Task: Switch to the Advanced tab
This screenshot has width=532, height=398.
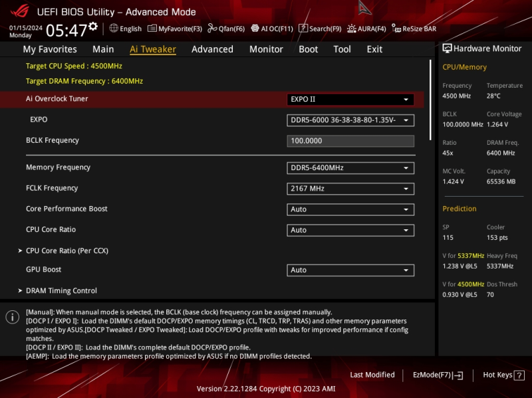Action: (212, 49)
